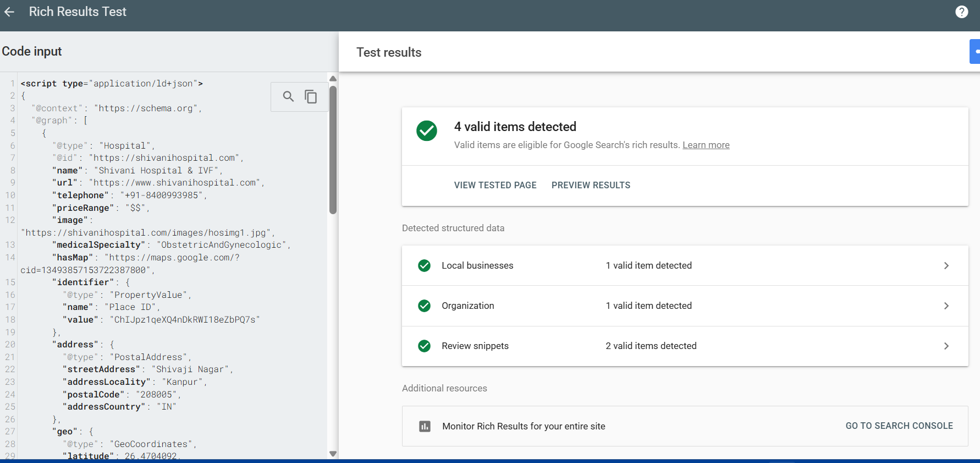Click the code panel scrollbar thumb
This screenshot has height=463, width=980.
(x=333, y=150)
